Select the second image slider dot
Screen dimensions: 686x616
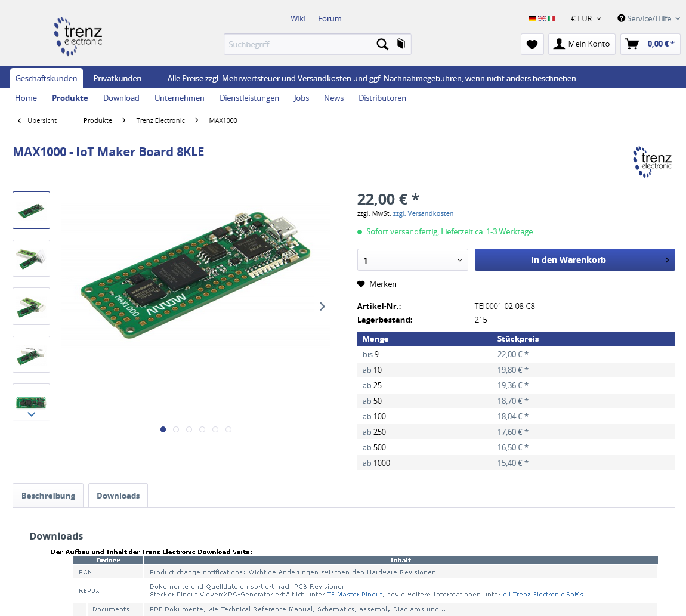click(x=176, y=429)
